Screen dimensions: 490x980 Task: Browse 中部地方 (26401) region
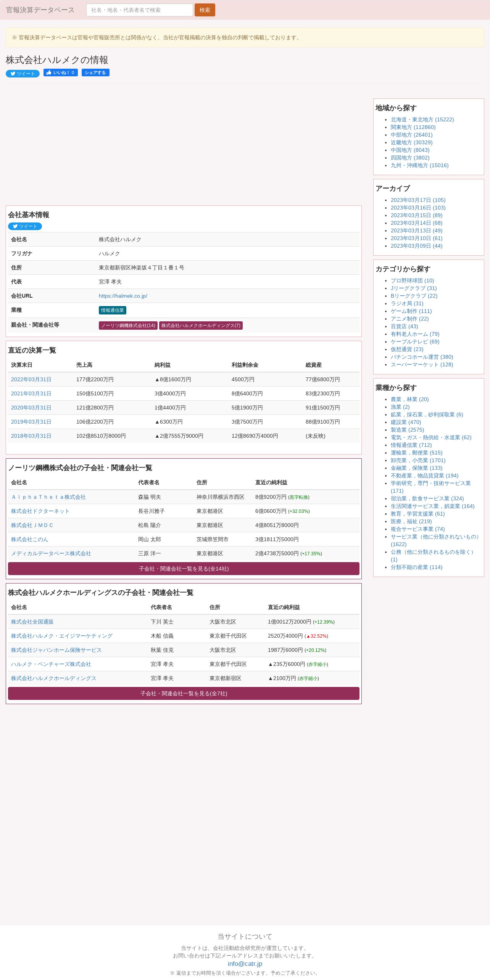[x=411, y=135]
